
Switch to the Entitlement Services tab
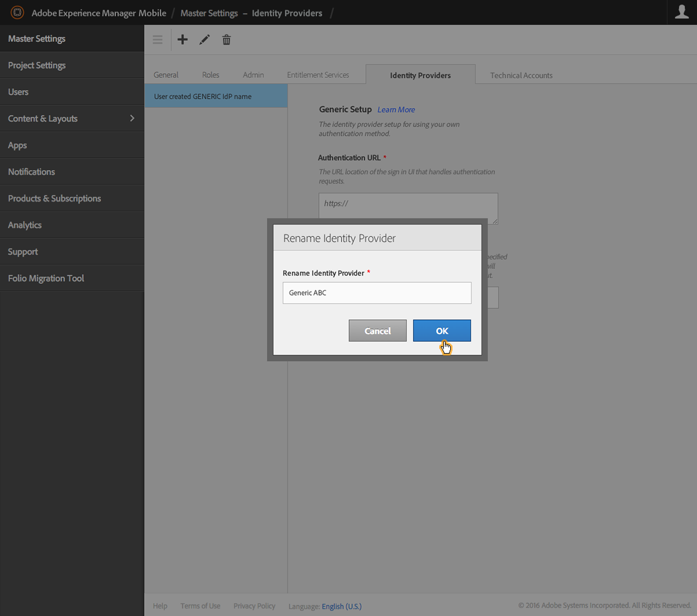coord(318,75)
